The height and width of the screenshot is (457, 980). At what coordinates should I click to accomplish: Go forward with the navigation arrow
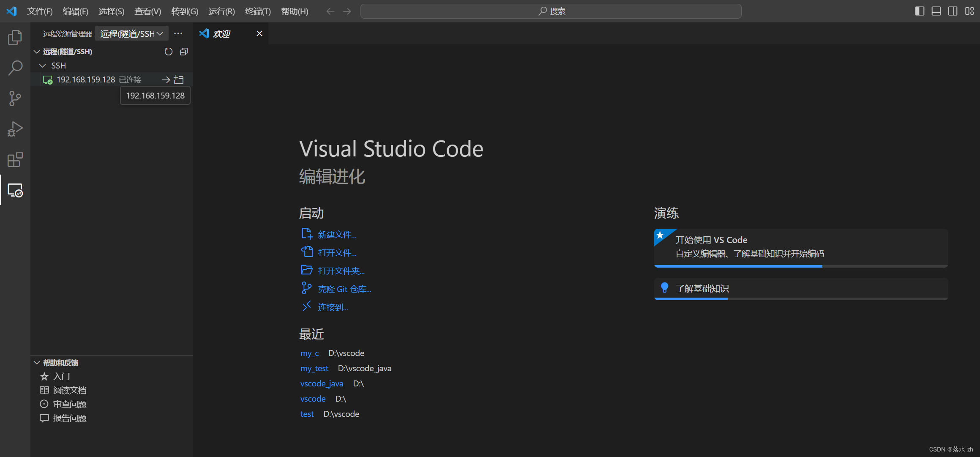pos(347,11)
